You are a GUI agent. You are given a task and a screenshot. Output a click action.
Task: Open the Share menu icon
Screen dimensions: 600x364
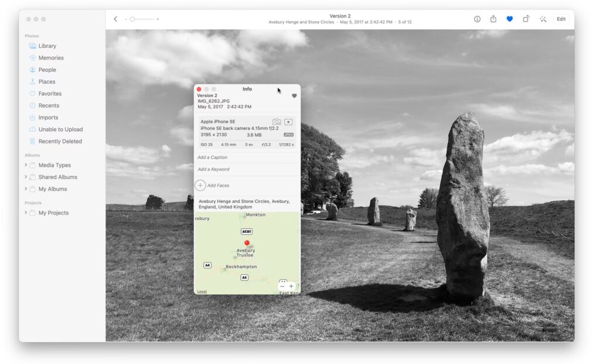[x=493, y=19]
